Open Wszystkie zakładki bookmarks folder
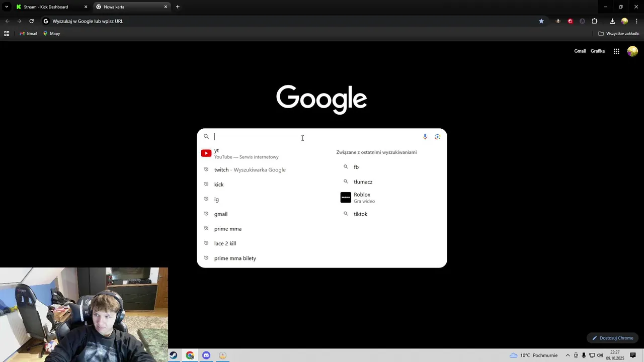This screenshot has width=644, height=362. point(618,34)
